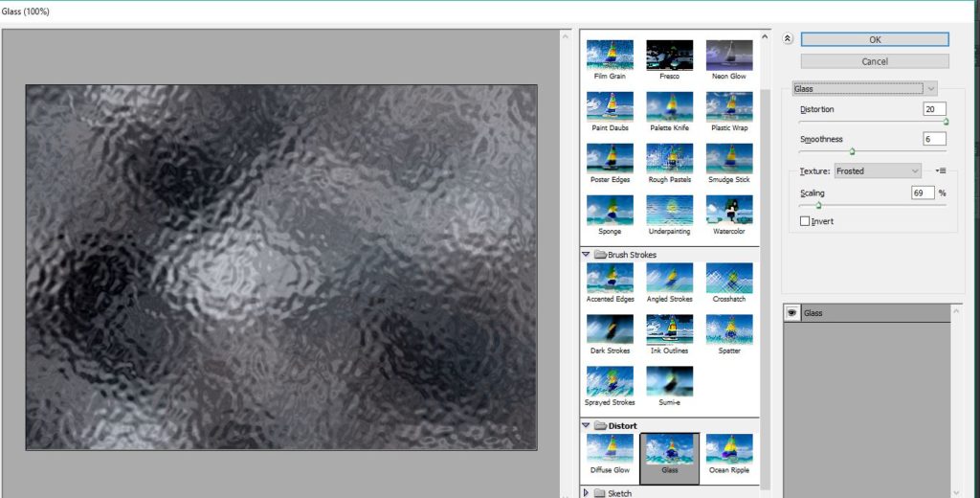The image size is (980, 498).
Task: Click the Distortion slider handle
Action: click(x=945, y=122)
